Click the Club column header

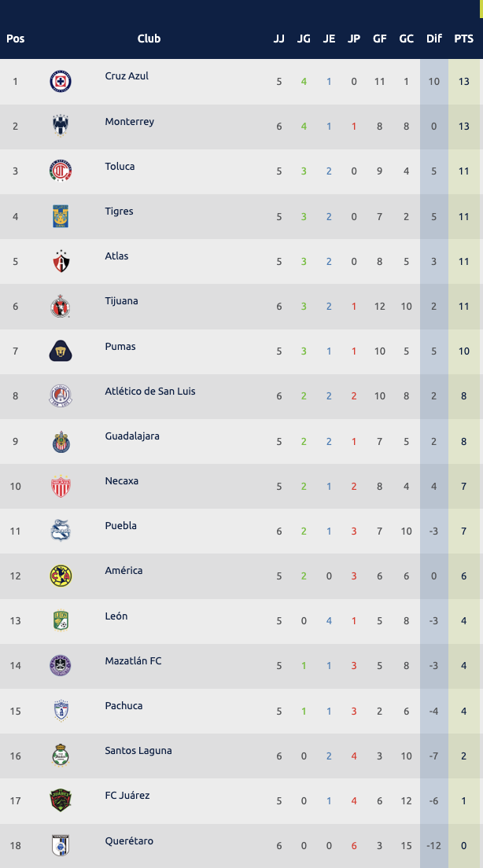pos(149,39)
